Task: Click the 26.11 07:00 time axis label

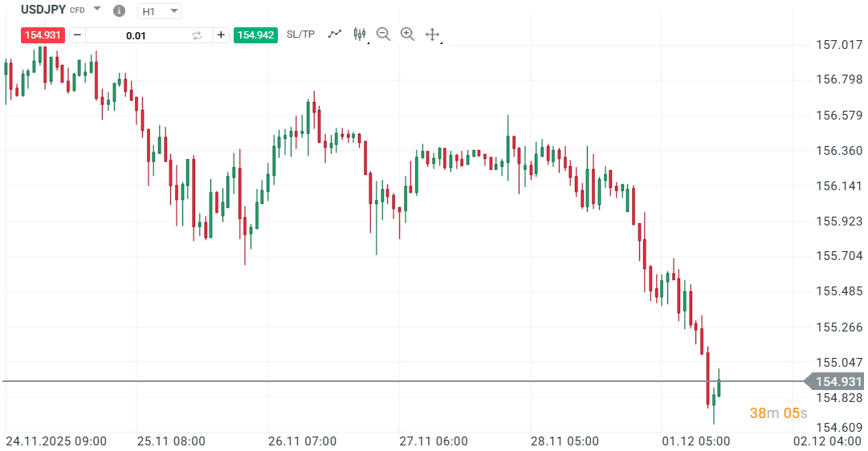Action: click(x=304, y=441)
